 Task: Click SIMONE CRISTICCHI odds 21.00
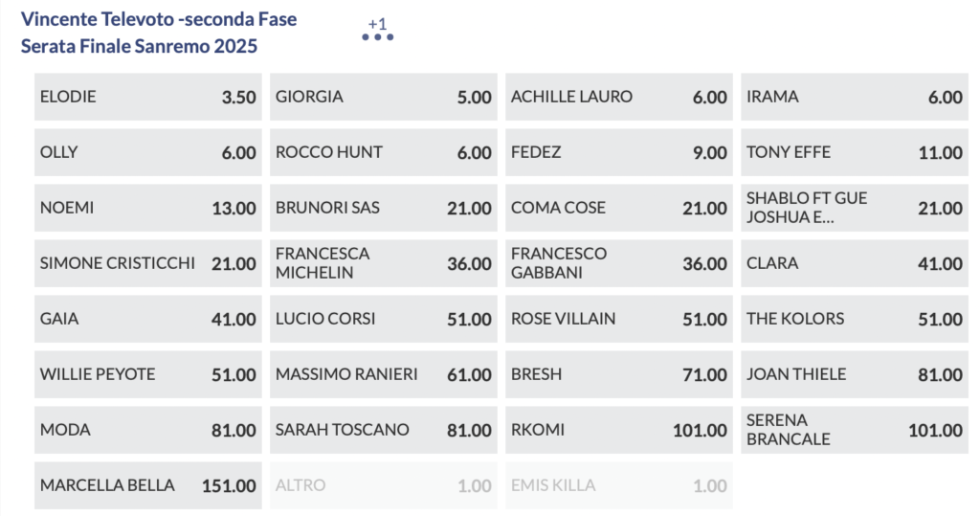(x=147, y=263)
